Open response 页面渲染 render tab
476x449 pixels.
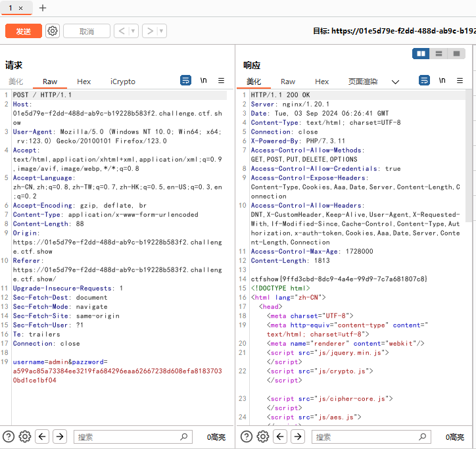click(363, 82)
